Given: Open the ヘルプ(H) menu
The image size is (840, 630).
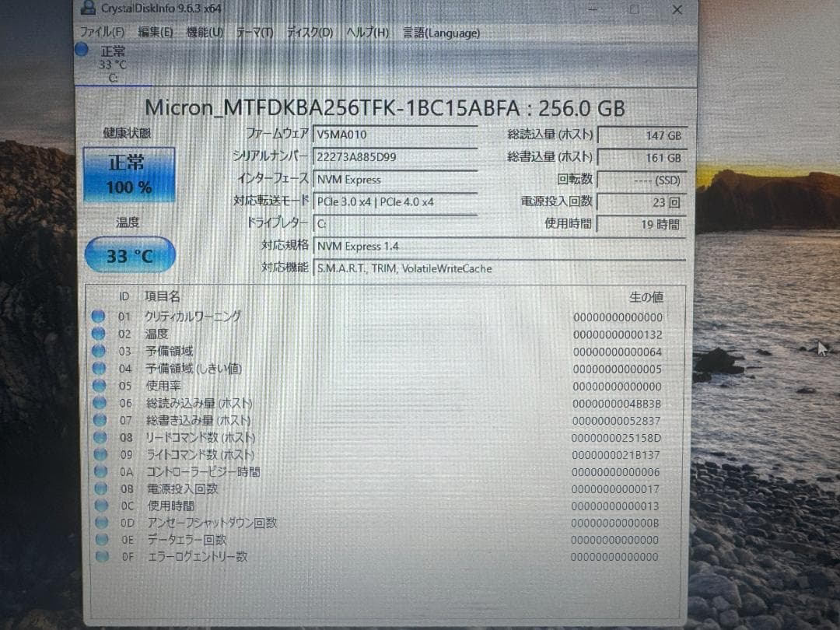Looking at the screenshot, I should pyautogui.click(x=367, y=33).
